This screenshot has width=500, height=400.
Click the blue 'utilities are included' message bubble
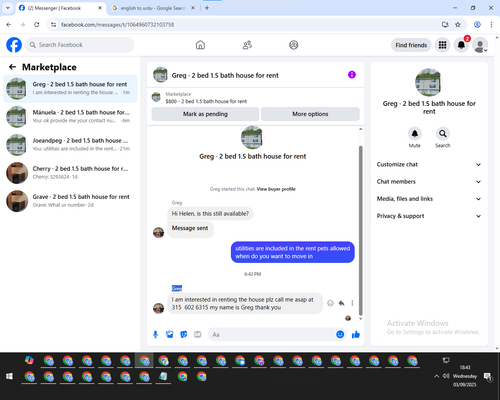pyautogui.click(x=293, y=252)
